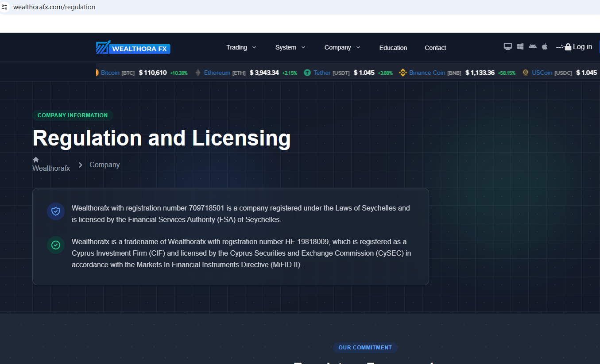
Task: Open the Company dropdown menu
Action: pyautogui.click(x=342, y=47)
